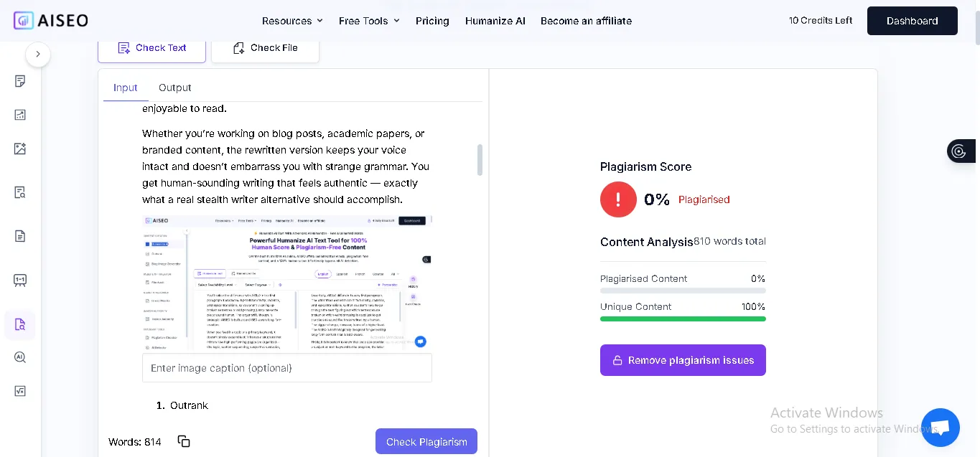Click the red plagiarism warning icon
The width and height of the screenshot is (980, 457).
tap(618, 199)
